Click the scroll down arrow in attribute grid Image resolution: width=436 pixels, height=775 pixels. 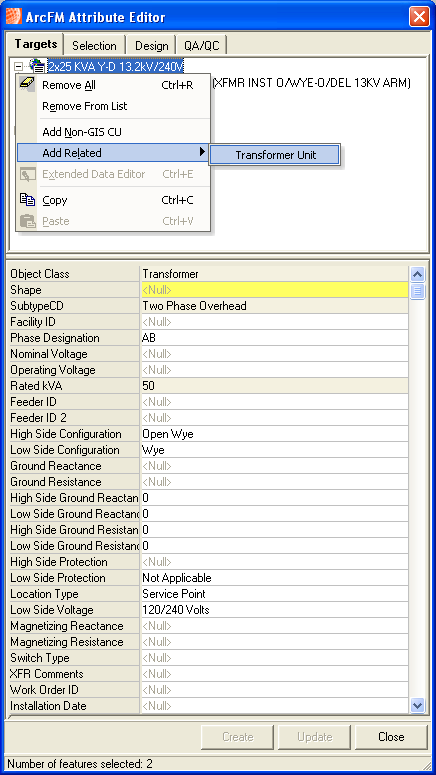[x=418, y=705]
